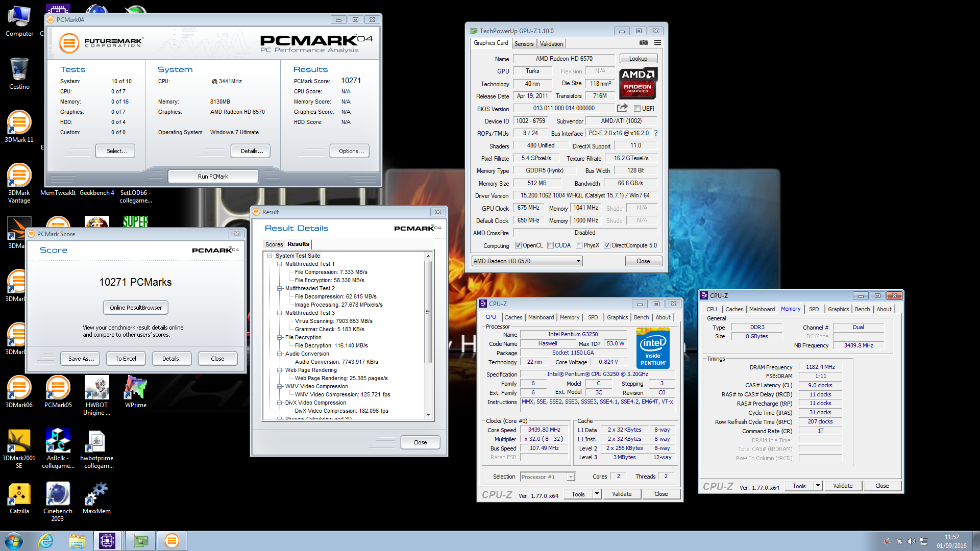Click GPU-Z screenshot camera icon
This screenshot has height=551, width=980.
click(644, 43)
